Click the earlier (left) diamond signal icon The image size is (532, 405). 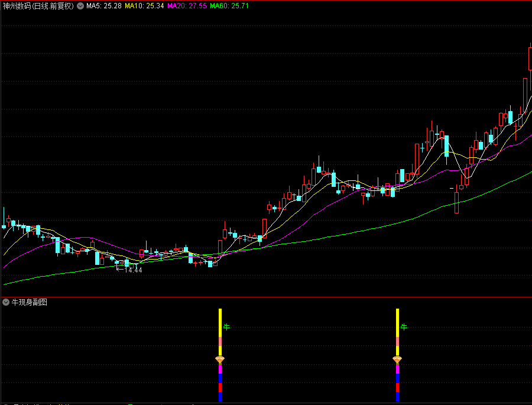tap(220, 359)
